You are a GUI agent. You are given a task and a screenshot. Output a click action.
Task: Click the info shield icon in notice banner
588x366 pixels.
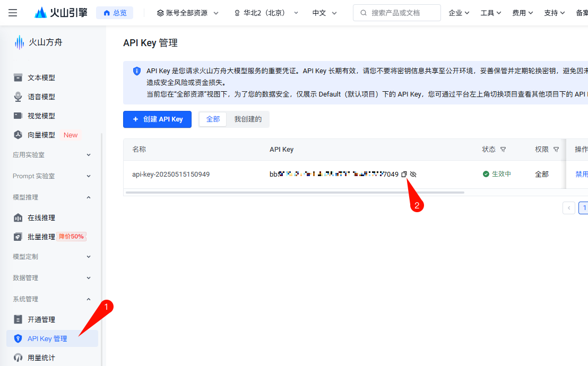click(137, 71)
